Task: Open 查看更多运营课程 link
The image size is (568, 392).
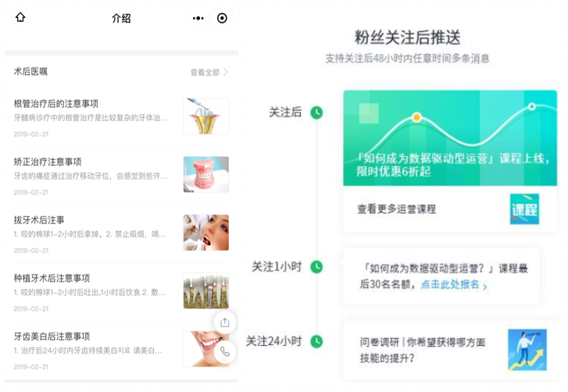Action: click(x=397, y=209)
